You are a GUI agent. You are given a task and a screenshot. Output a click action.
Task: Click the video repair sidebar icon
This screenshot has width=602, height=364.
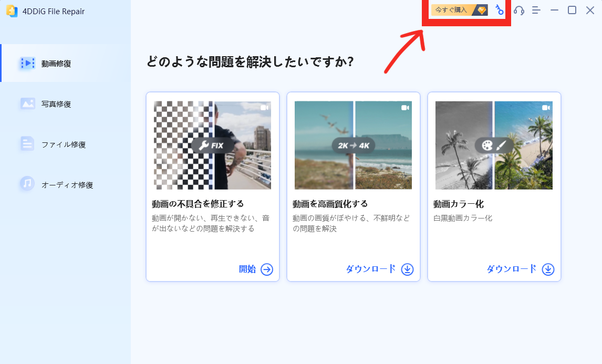(27, 64)
